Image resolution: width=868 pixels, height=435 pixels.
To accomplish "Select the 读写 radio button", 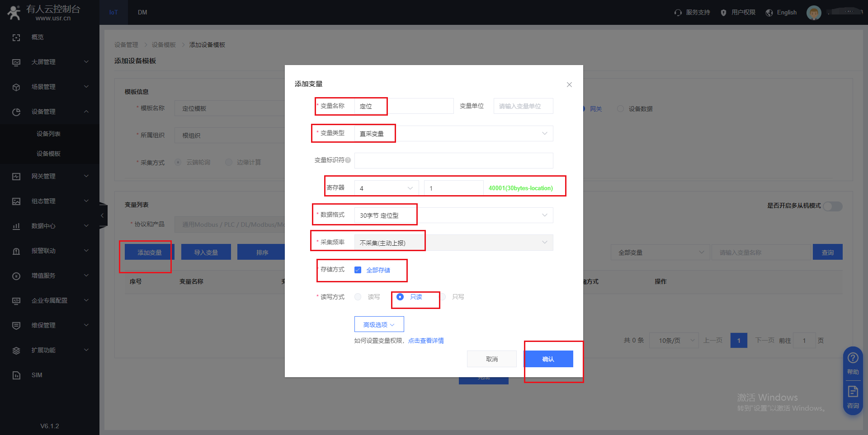I will tap(358, 297).
